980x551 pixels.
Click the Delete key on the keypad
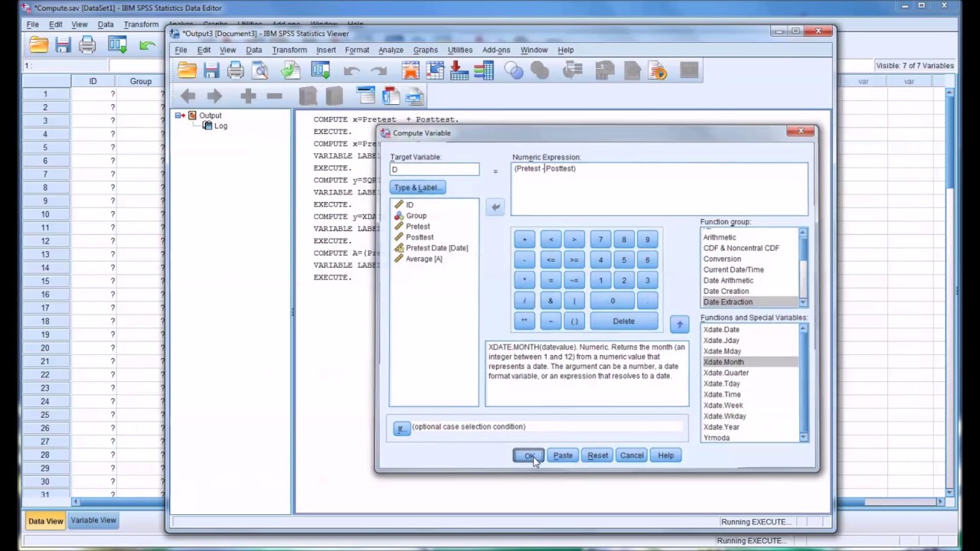623,321
